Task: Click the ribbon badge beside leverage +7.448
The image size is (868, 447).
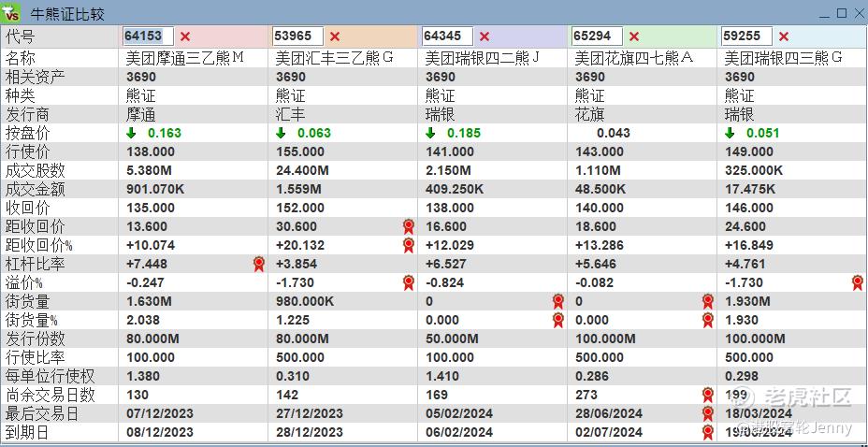Action: coord(258,264)
